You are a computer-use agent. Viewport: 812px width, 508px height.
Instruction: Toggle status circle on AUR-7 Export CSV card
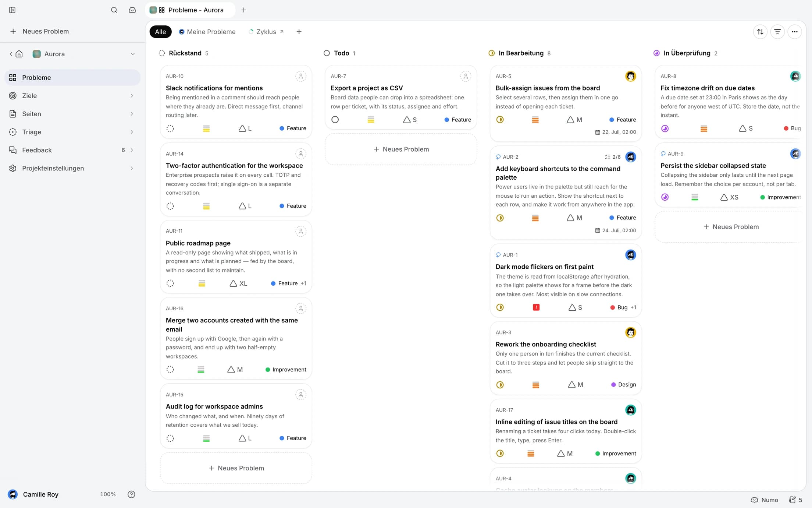tap(335, 120)
